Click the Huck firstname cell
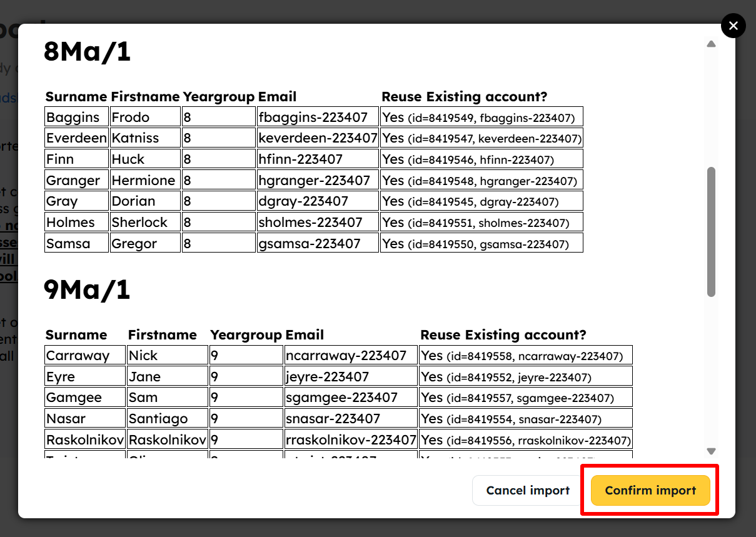This screenshot has width=756, height=537. coord(146,159)
